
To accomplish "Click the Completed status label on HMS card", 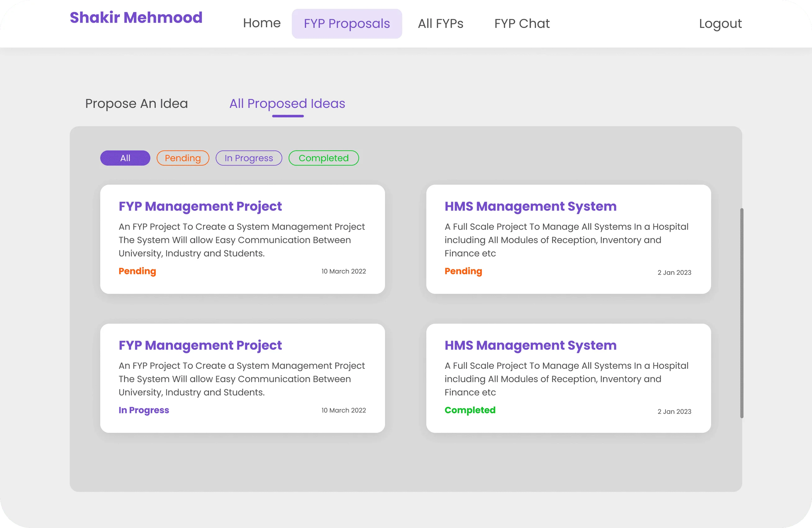I will 470,410.
